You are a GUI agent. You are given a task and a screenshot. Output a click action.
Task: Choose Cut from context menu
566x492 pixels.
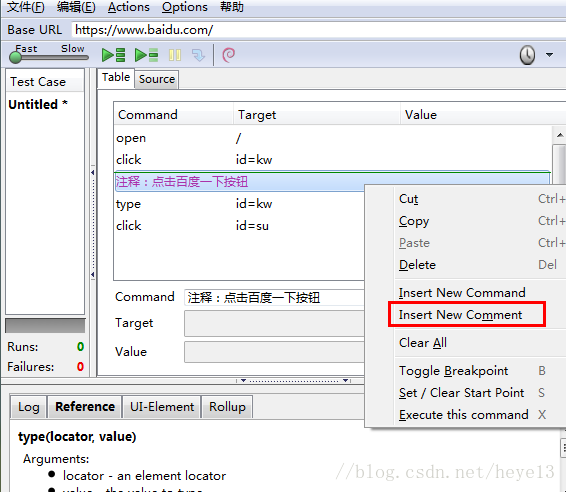pos(480,199)
